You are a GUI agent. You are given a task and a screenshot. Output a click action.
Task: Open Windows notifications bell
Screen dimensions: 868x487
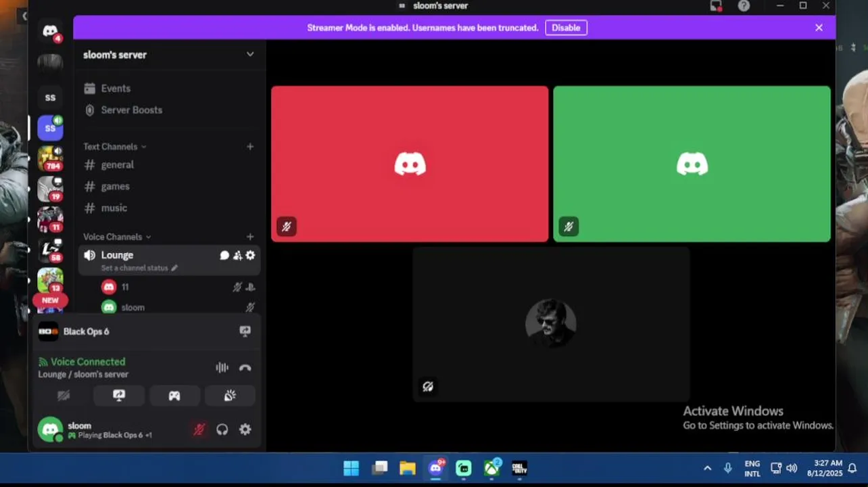click(853, 469)
